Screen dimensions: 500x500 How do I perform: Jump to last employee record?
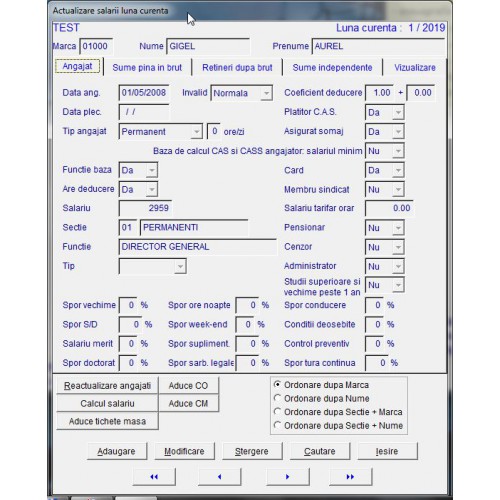350,477
